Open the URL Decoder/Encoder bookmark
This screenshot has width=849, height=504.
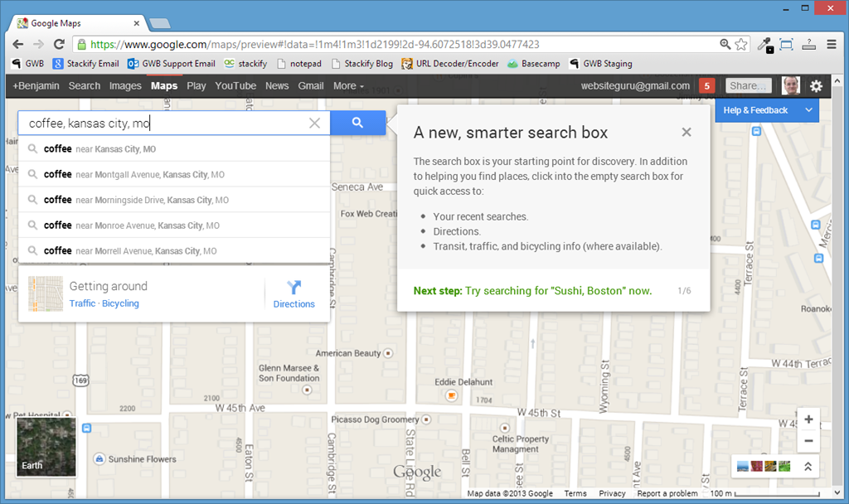[450, 63]
